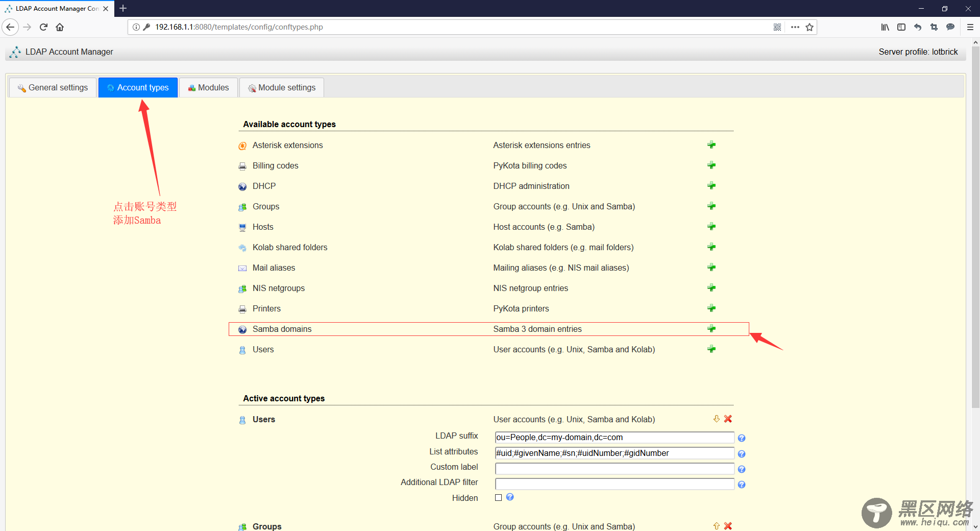The width and height of the screenshot is (980, 531).
Task: Add Users account type from available list
Action: [x=712, y=349]
